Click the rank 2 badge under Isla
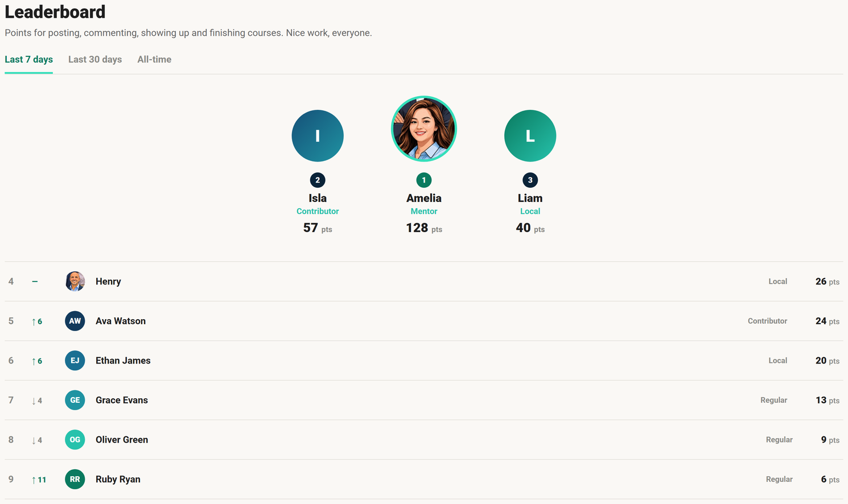The width and height of the screenshot is (848, 504). coord(318,180)
